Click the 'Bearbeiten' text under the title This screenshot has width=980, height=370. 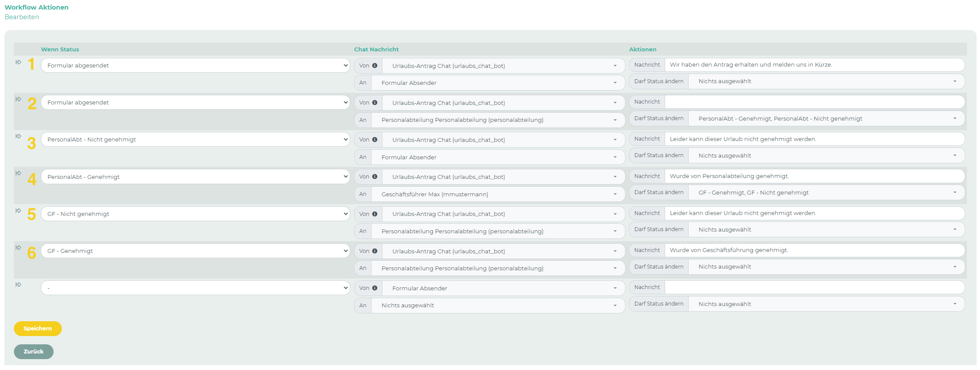(x=22, y=17)
